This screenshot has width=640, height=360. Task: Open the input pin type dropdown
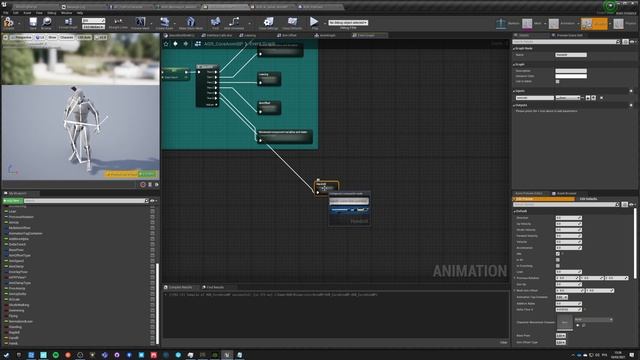(568, 98)
